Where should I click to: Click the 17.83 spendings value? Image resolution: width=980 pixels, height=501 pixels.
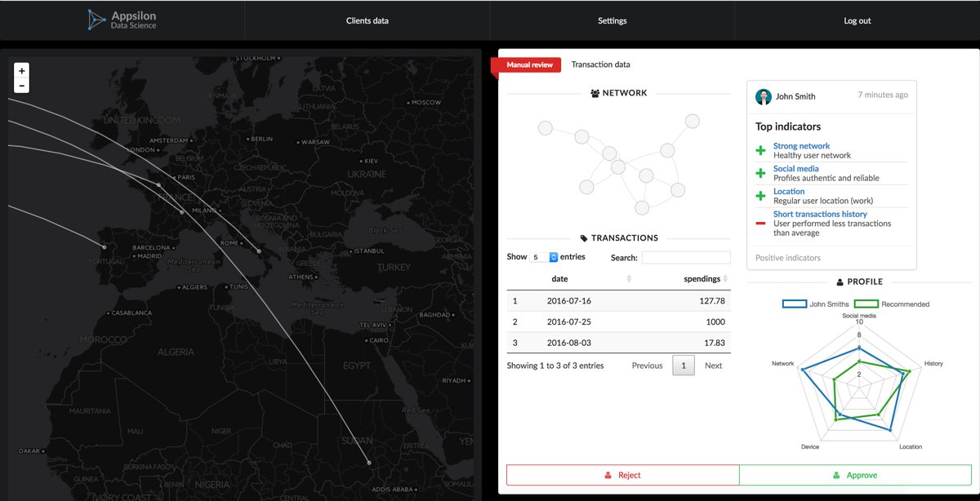point(715,343)
